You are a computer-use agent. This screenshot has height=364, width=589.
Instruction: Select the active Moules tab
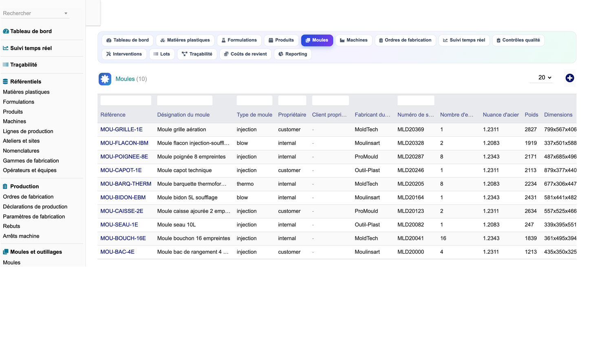coord(317,40)
